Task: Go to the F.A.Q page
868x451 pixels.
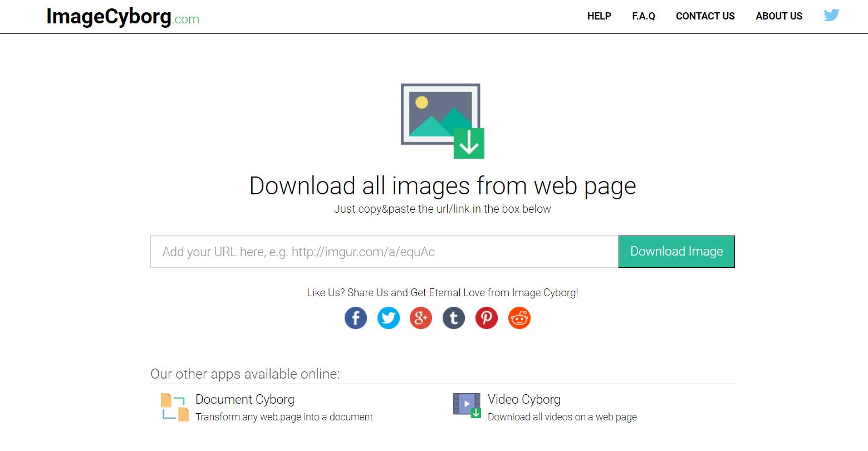Action: tap(643, 16)
